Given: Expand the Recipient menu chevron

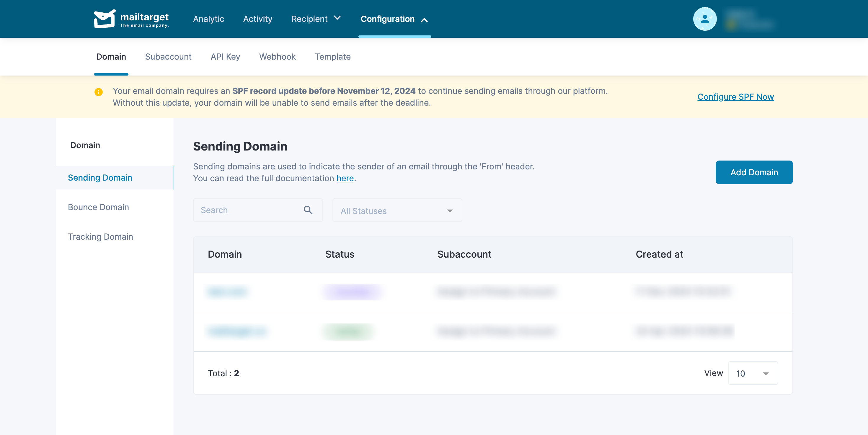Looking at the screenshot, I should (337, 18).
